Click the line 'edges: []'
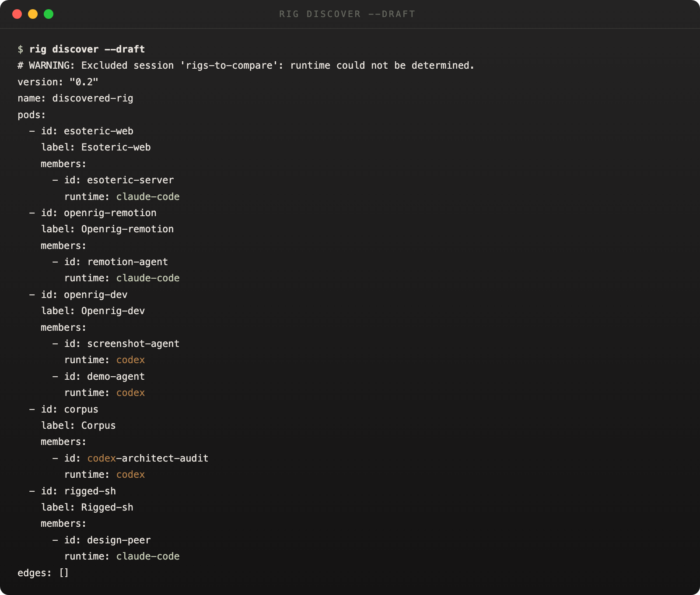This screenshot has width=700, height=595. (x=43, y=573)
